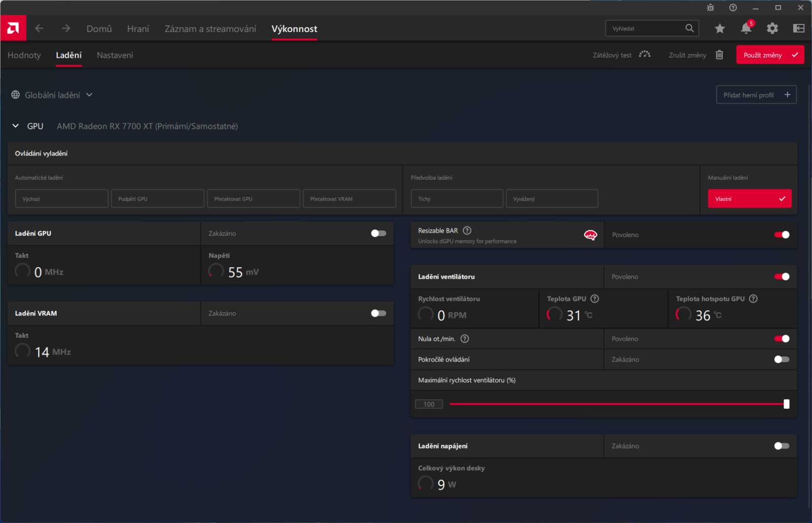Enable the Ladění napájení toggle
Viewport: 812px width, 523px height.
pos(782,446)
